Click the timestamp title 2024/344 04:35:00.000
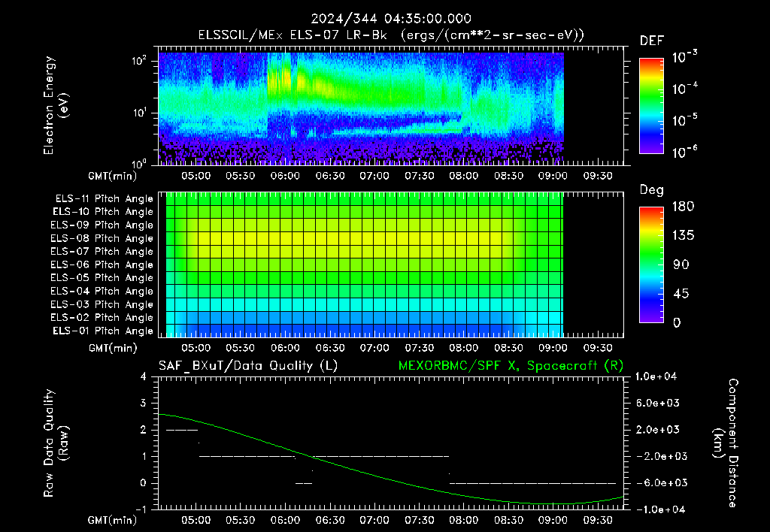The height and width of the screenshot is (532, 770). pyautogui.click(x=391, y=19)
